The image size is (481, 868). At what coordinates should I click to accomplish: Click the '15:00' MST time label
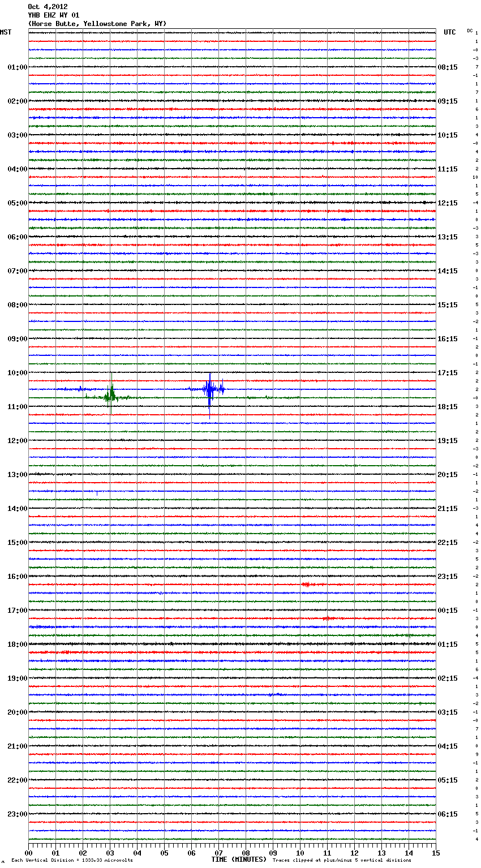click(18, 543)
